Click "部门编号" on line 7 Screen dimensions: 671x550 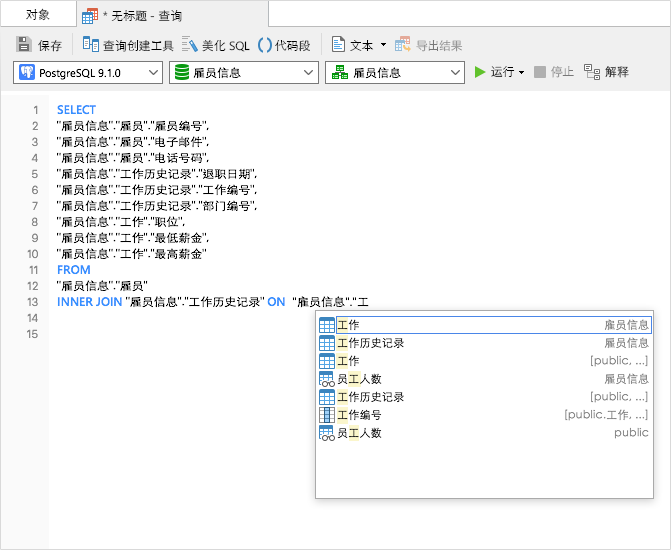227,206
